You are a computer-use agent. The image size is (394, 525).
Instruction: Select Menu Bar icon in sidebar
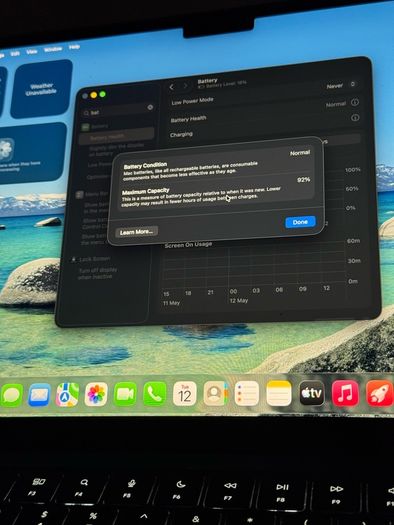pyautogui.click(x=79, y=195)
